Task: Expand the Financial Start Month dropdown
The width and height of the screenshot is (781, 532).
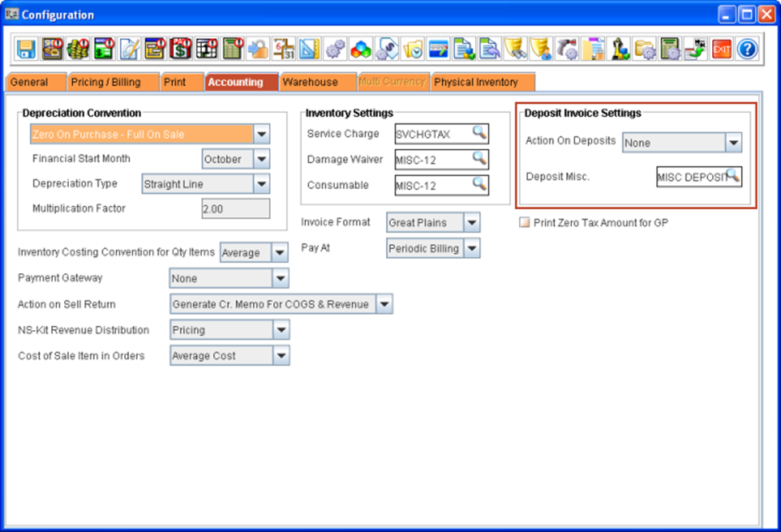Action: click(x=262, y=159)
